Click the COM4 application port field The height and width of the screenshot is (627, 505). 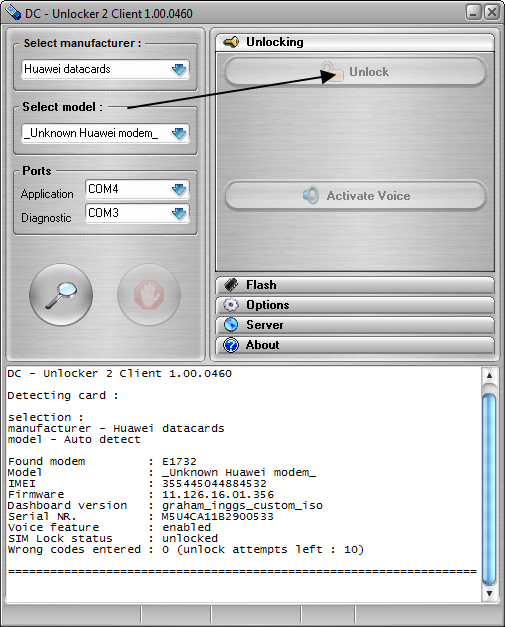[x=137, y=189]
